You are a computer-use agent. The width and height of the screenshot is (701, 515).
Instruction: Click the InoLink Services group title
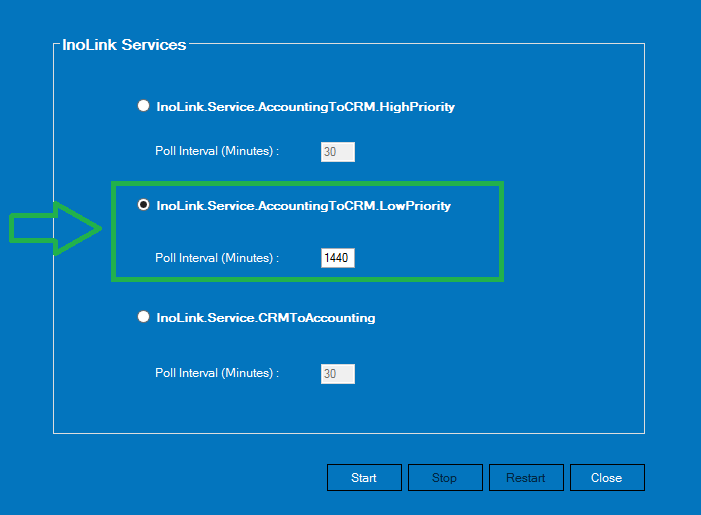[x=124, y=45]
